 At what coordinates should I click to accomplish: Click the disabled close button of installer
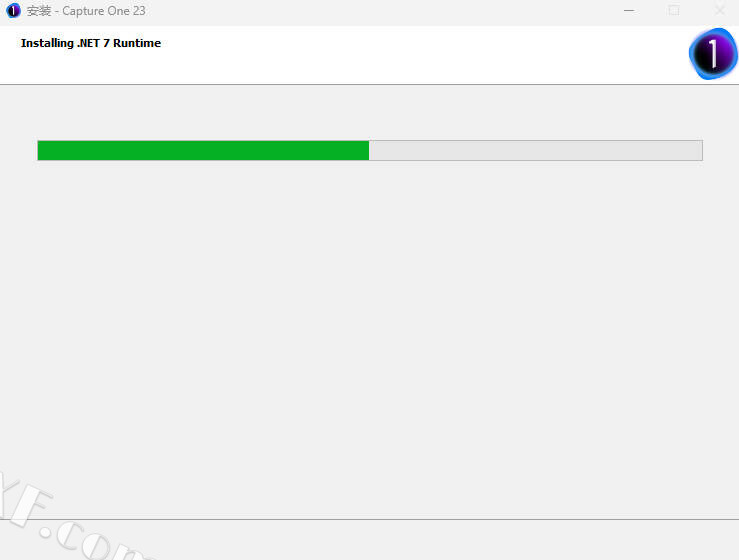(719, 10)
